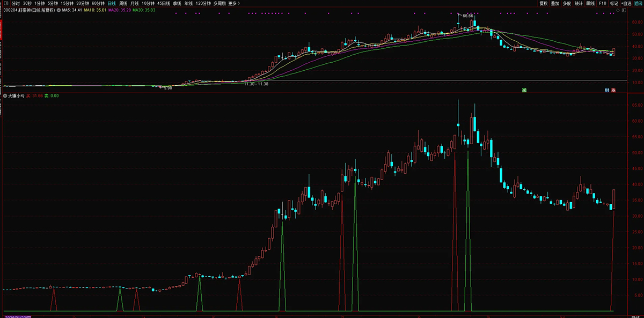Open the 统计 statistics button
The width and height of the screenshot is (644, 318).
[x=579, y=3]
